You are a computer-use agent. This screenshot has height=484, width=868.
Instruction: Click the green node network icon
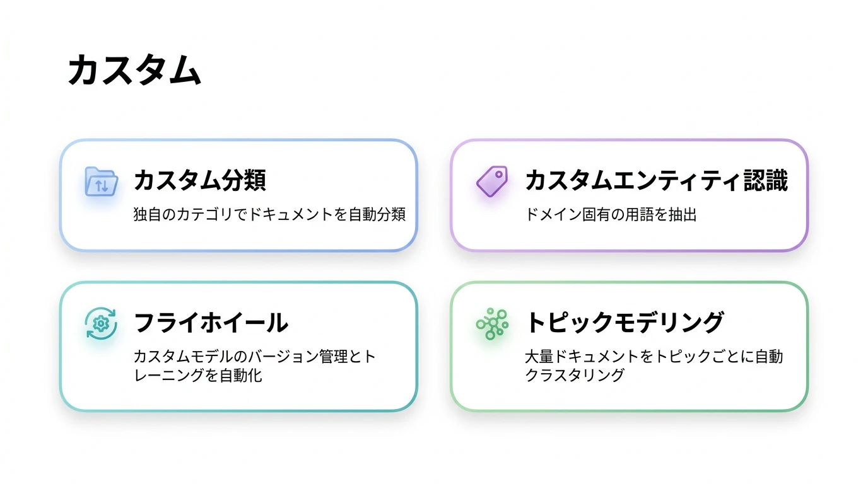(x=492, y=324)
